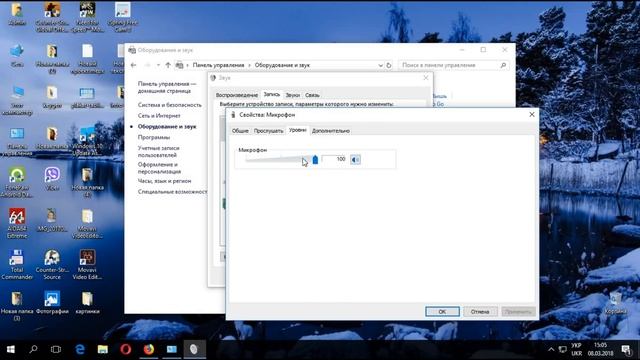
Task: Open Система и безопасность category
Action: click(x=169, y=105)
